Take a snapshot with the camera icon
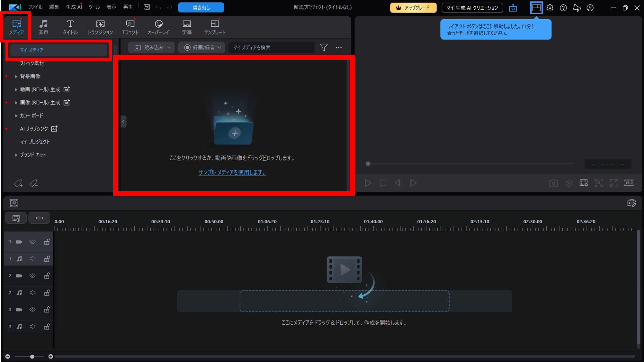Image resolution: width=644 pixels, height=362 pixels. pos(553,183)
